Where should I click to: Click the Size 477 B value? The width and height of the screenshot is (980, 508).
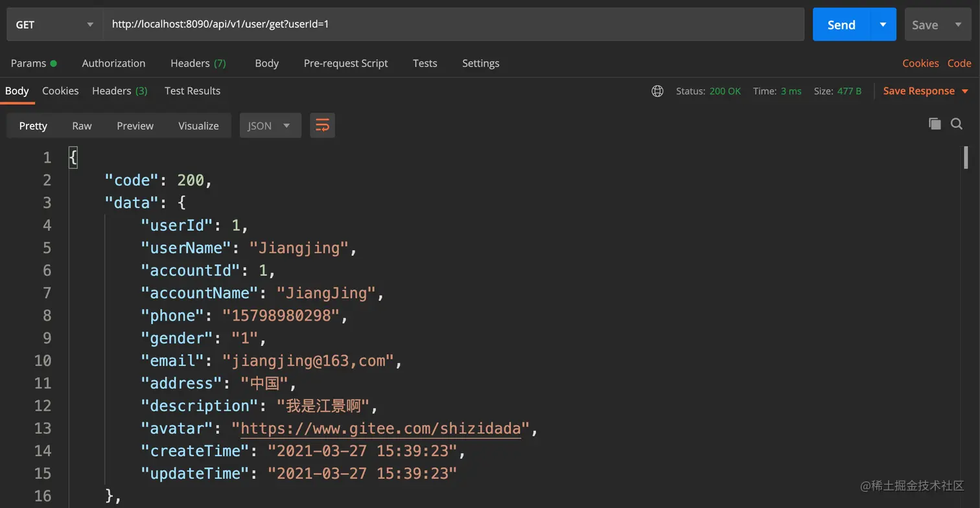click(x=849, y=91)
